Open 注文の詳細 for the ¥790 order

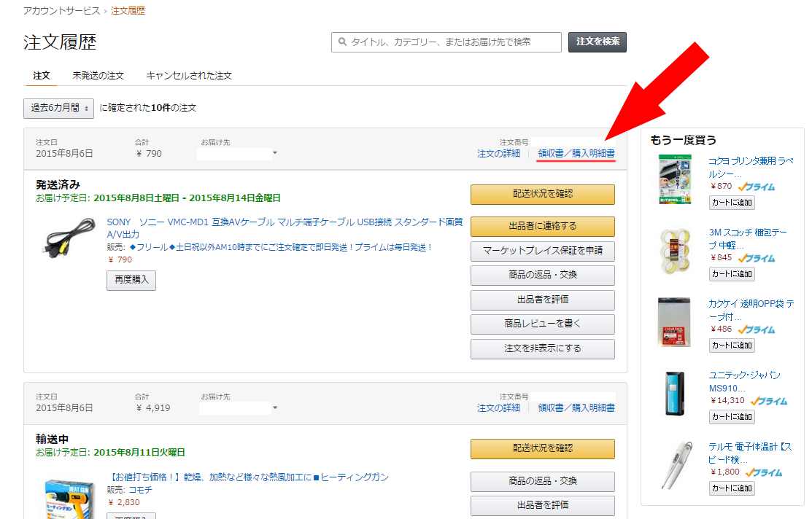(498, 154)
